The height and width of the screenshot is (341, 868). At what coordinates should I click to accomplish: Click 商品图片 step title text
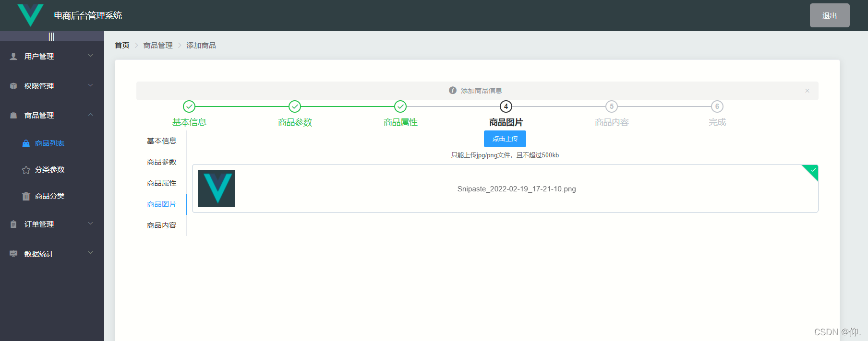506,122
